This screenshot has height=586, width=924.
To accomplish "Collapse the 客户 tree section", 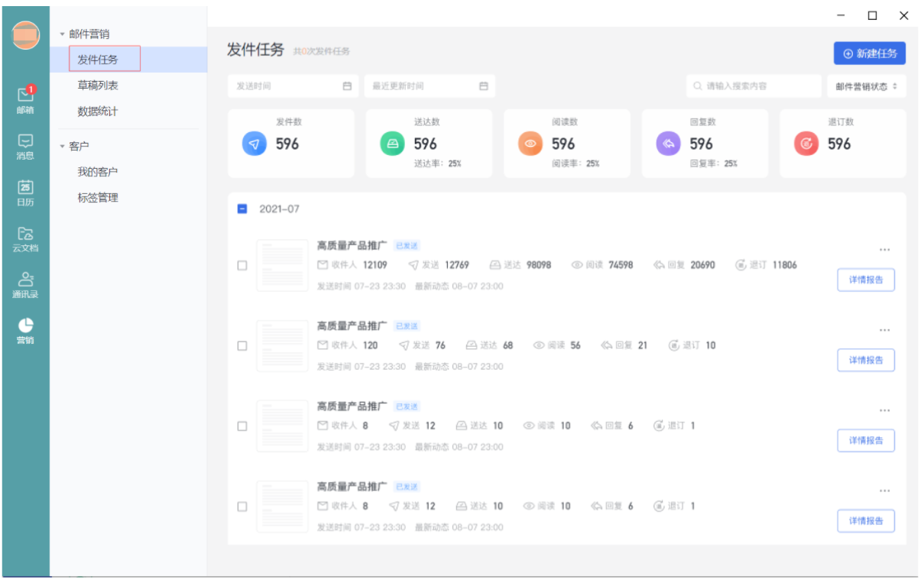I will (63, 146).
